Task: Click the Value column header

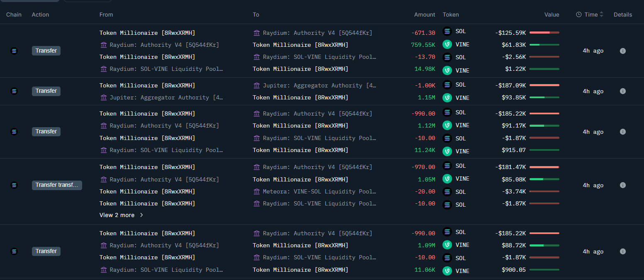Action: click(552, 14)
